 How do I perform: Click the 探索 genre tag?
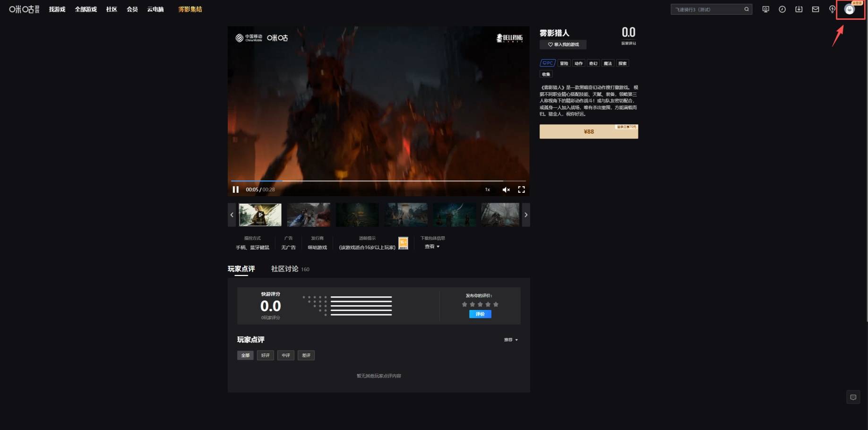pyautogui.click(x=623, y=63)
